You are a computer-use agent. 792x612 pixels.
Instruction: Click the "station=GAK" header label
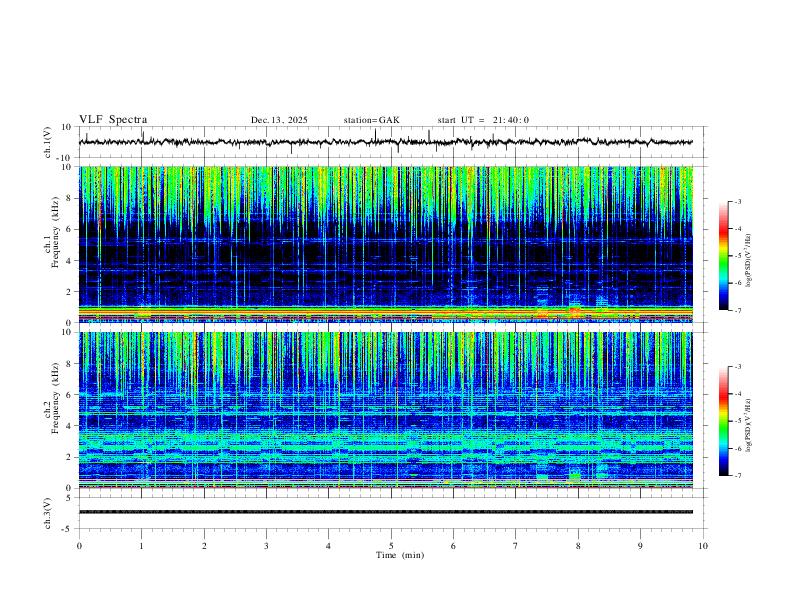(x=371, y=120)
